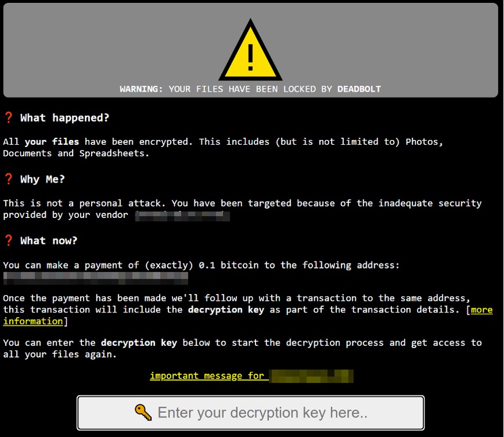Open the "important message for" link

click(x=206, y=376)
